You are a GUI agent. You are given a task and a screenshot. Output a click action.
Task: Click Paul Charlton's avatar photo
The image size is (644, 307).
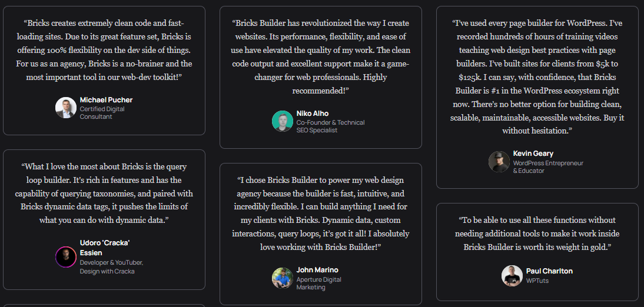(512, 276)
